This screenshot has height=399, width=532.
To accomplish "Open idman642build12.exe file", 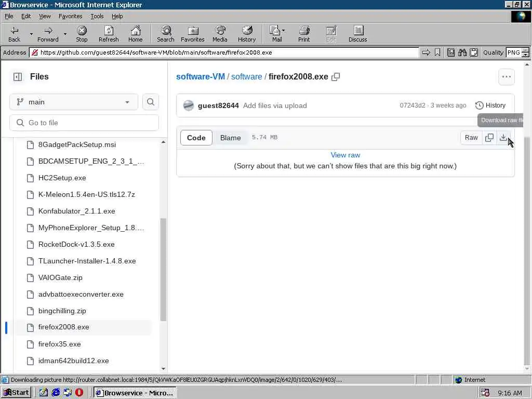I will pos(73,361).
